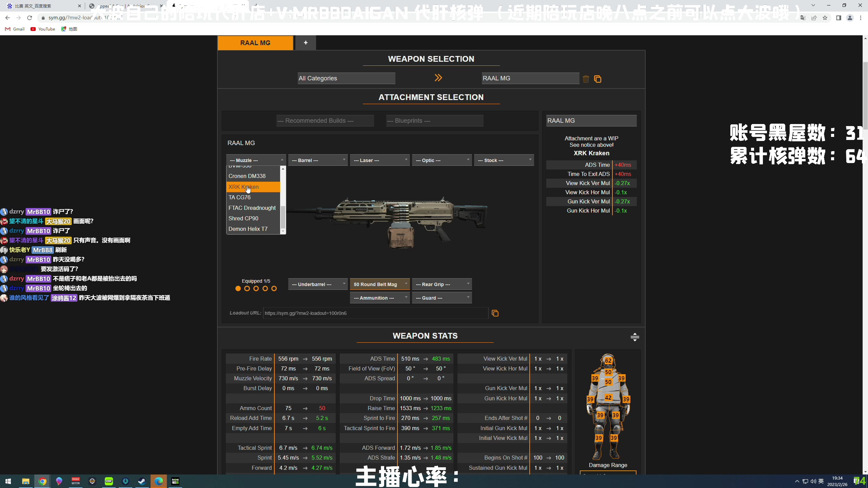The width and height of the screenshot is (868, 488).
Task: Click the RAAL MG weapon image
Action: point(387,223)
